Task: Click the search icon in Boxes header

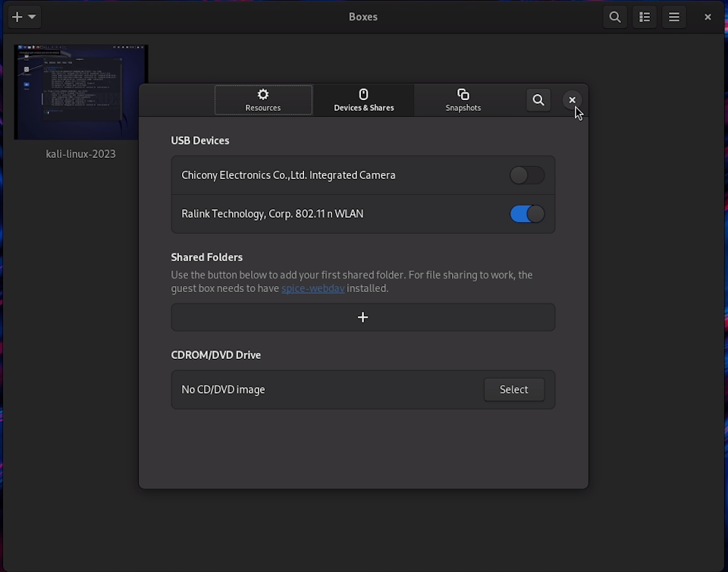Action: (x=615, y=17)
